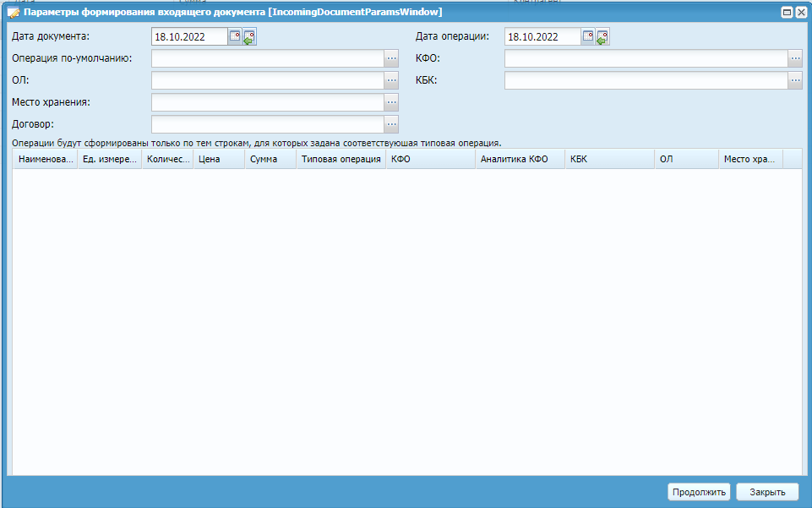The height and width of the screenshot is (508, 812).
Task: Sort by Наименование column header
Action: [46, 160]
